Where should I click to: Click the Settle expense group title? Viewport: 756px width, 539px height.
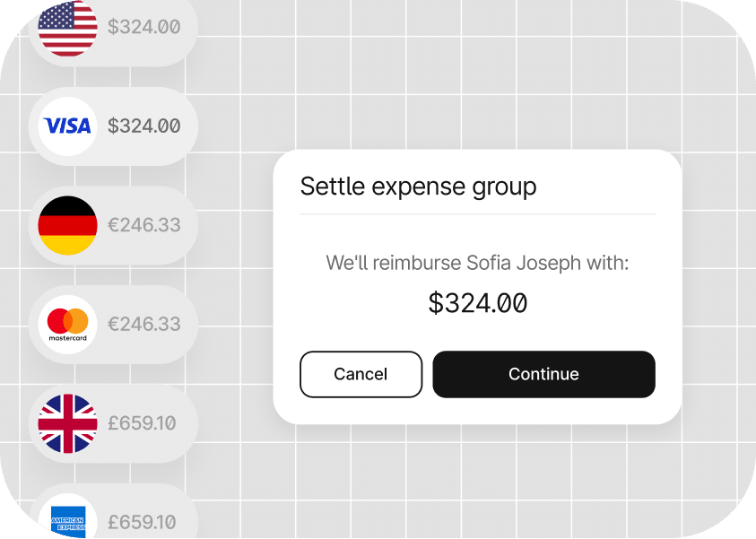418,187
